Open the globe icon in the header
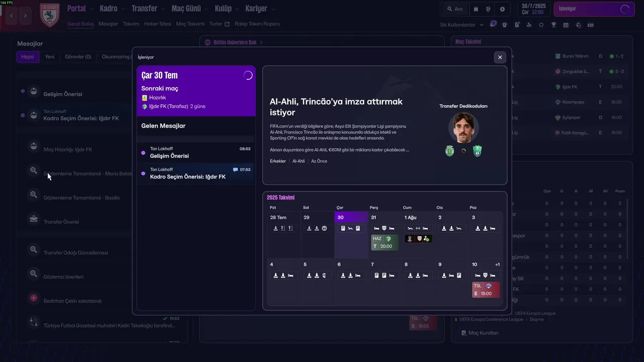Image resolution: width=644 pixels, height=362 pixels. pos(488,9)
